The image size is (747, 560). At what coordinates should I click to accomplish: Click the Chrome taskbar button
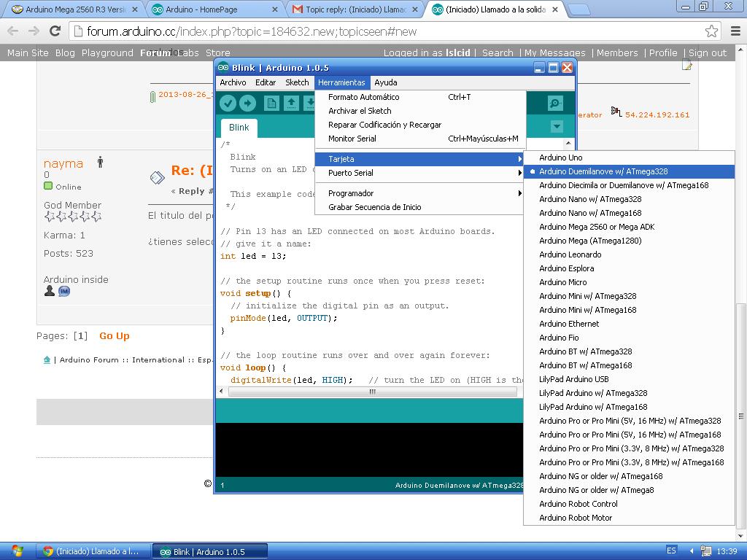[x=94, y=551]
